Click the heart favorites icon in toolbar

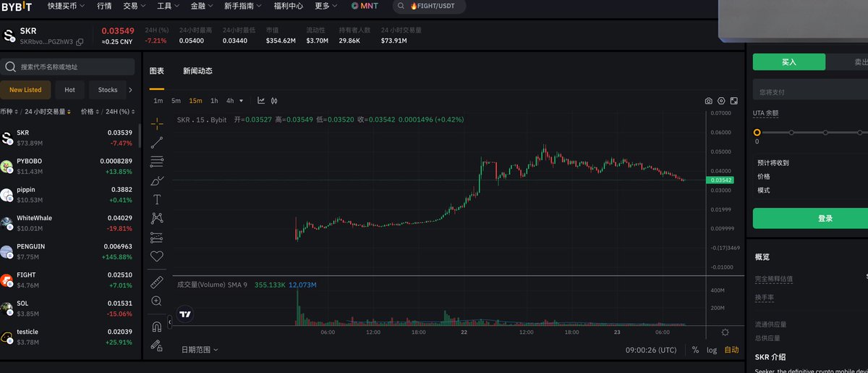point(157,256)
